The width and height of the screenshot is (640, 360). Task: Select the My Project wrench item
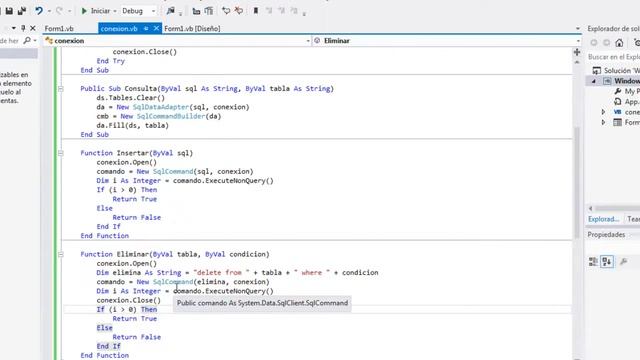pos(626,91)
